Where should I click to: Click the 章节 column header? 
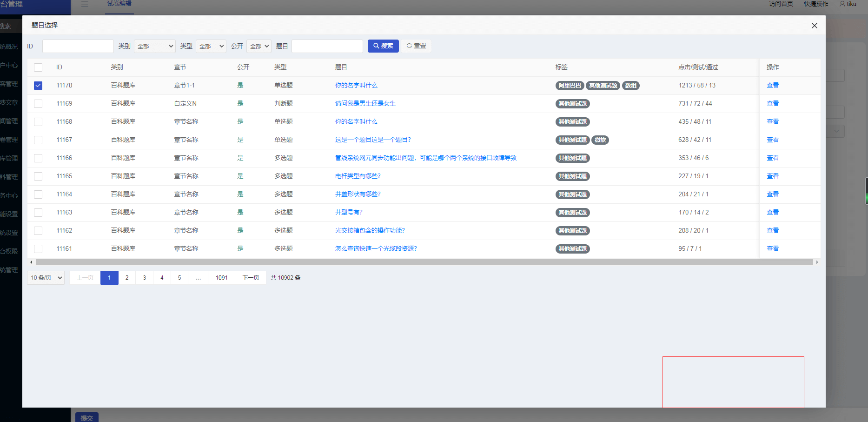180,67
